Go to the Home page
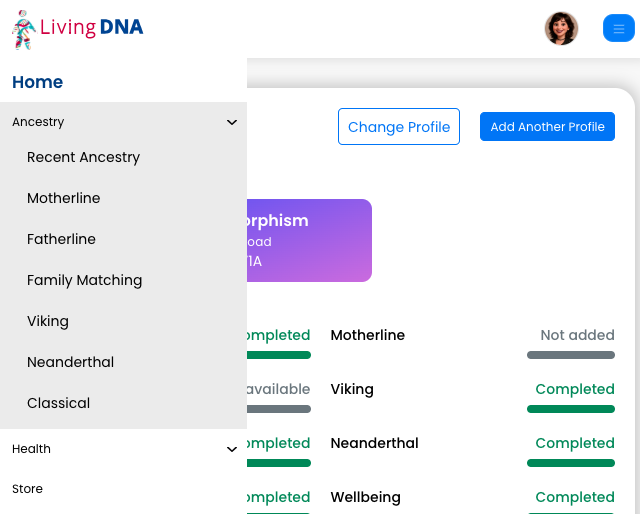This screenshot has width=640, height=514. (38, 82)
